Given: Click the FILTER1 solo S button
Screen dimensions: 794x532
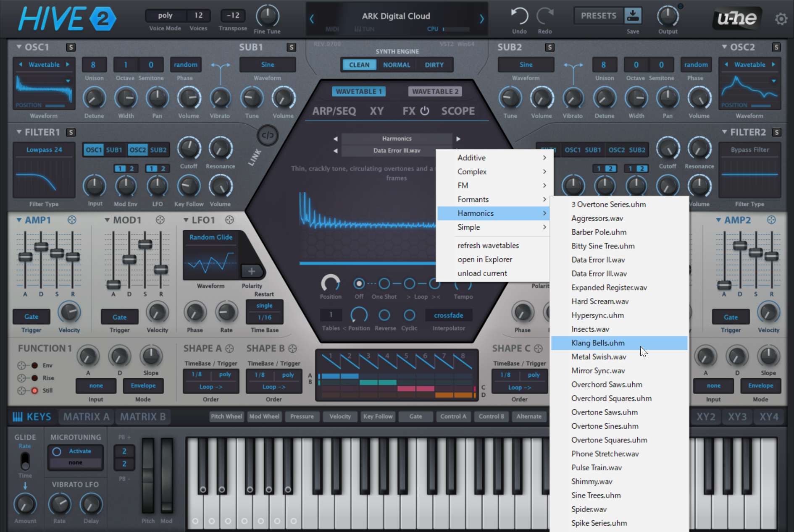Looking at the screenshot, I should click(x=71, y=132).
